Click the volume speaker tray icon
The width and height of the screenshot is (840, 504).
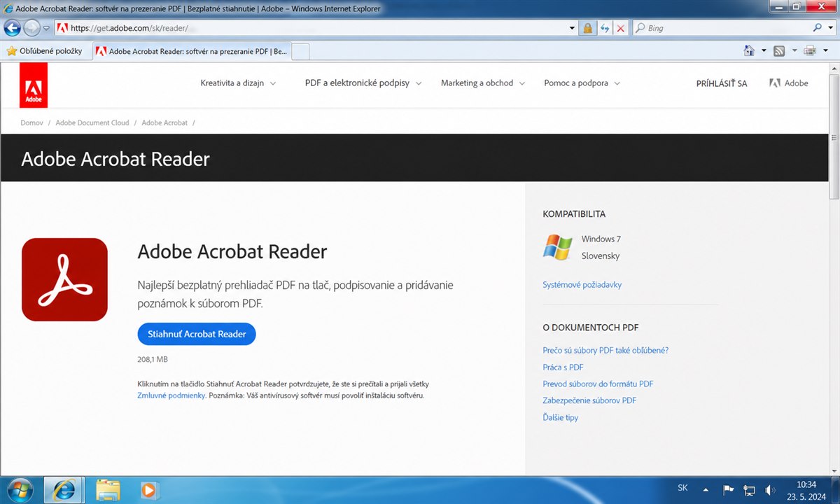point(770,490)
